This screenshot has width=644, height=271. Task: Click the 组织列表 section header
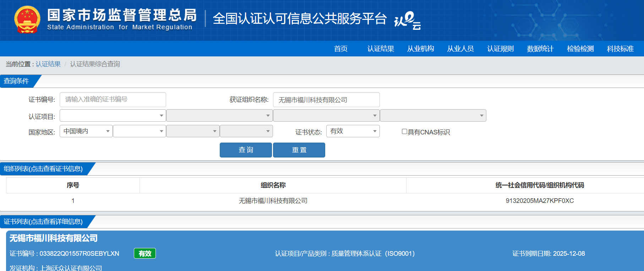(43, 169)
